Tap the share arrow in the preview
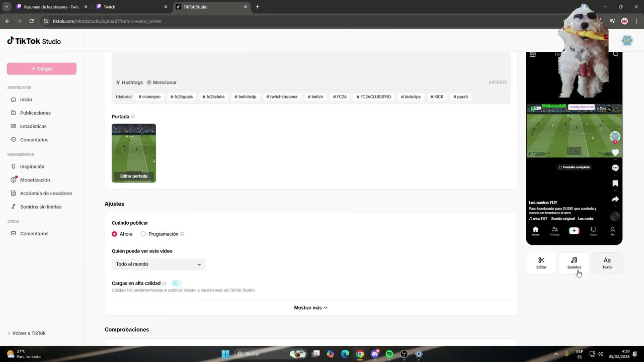The image size is (644, 362). tap(615, 199)
